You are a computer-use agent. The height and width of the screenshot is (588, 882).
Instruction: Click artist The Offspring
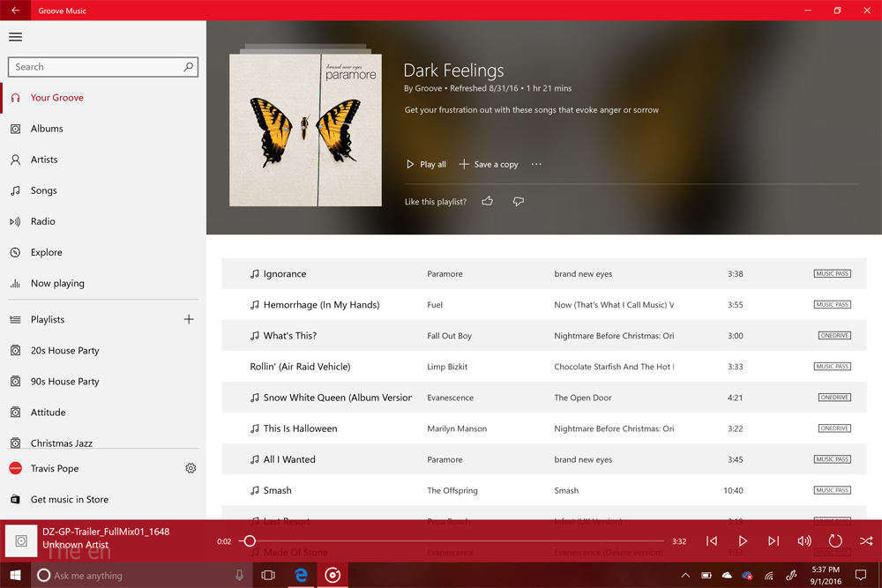pos(452,490)
